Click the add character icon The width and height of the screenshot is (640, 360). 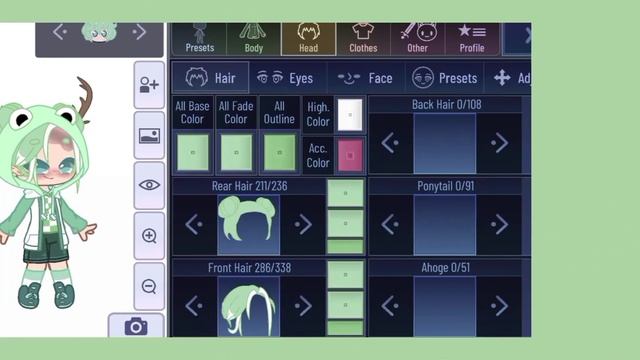[x=149, y=85]
